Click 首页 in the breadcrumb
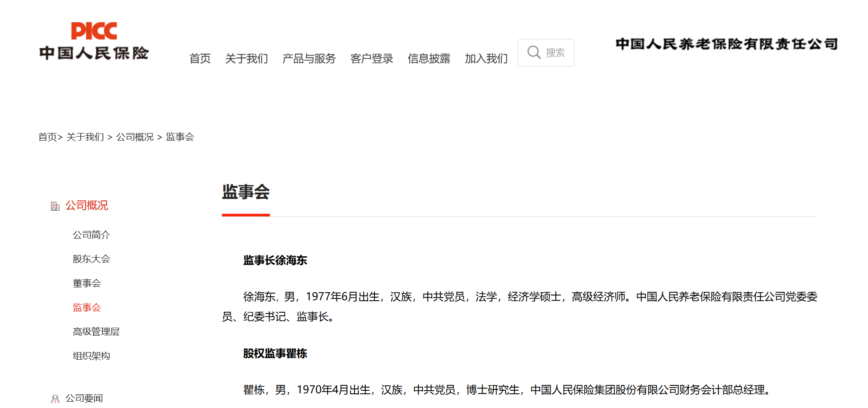Image resolution: width=868 pixels, height=408 pixels. (48, 137)
